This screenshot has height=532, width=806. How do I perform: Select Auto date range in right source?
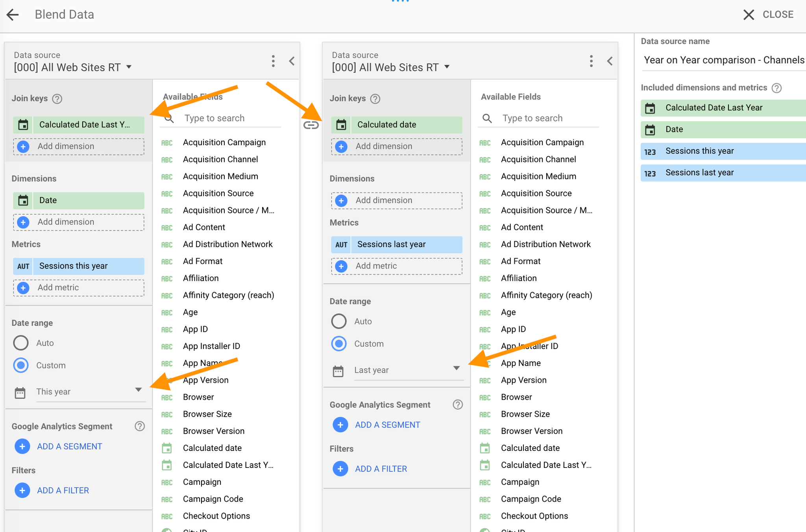tap(339, 321)
